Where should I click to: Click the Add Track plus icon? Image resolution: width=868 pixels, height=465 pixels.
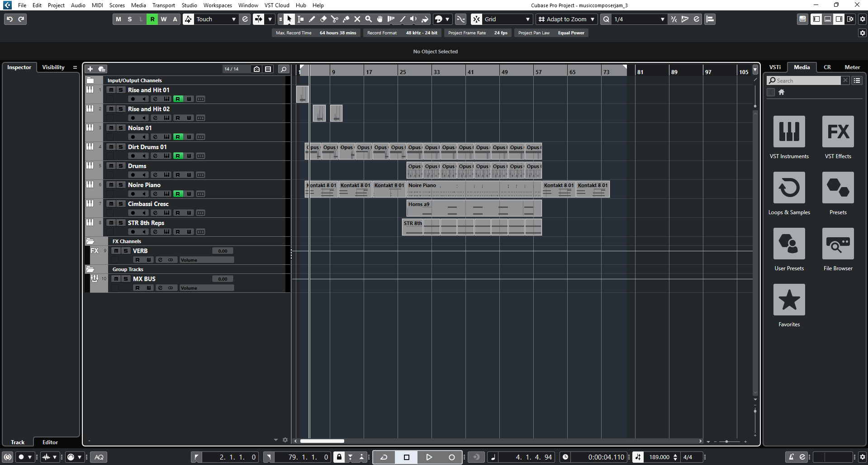pos(90,69)
